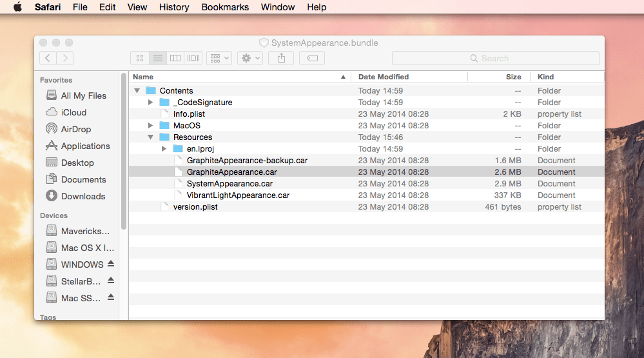Sort by the Name column
644x358 pixels.
coord(240,77)
